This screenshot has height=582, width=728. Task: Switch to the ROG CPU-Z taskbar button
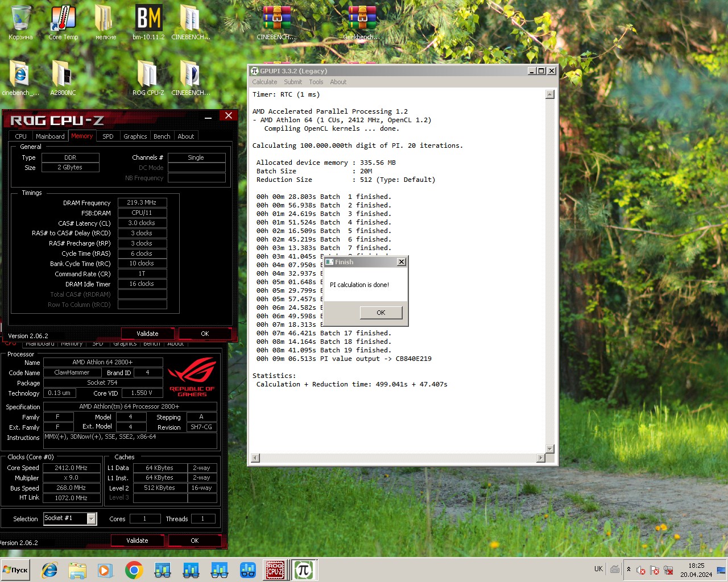point(275,570)
